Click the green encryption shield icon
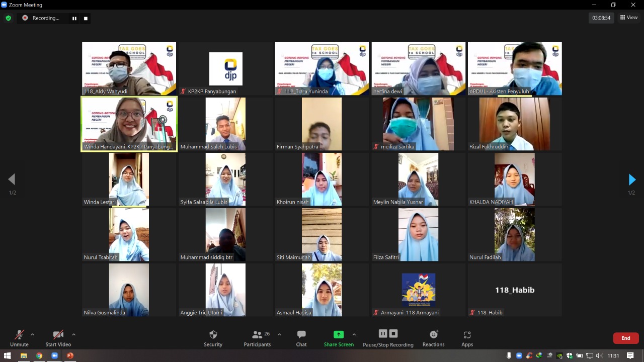The width and height of the screenshot is (644, 362). pyautogui.click(x=8, y=18)
